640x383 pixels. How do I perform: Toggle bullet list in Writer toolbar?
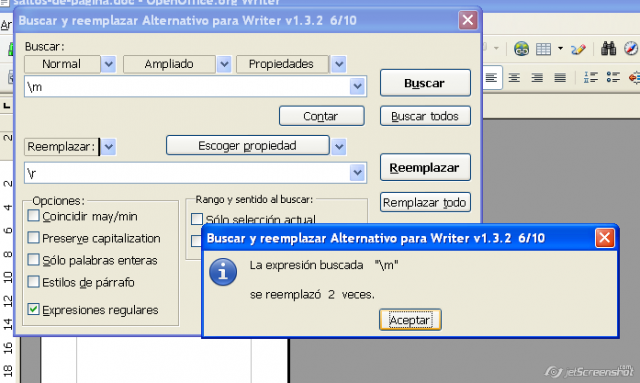pos(613,77)
